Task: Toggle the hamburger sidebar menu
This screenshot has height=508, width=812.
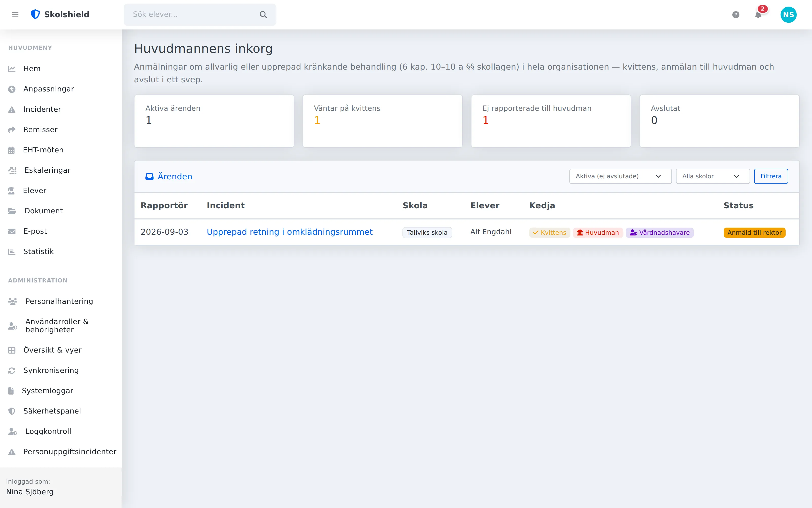Action: pos(15,14)
